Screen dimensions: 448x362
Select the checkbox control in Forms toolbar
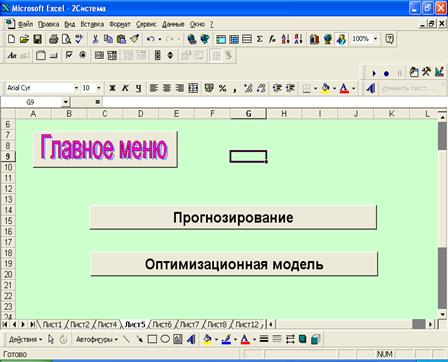click(x=69, y=55)
